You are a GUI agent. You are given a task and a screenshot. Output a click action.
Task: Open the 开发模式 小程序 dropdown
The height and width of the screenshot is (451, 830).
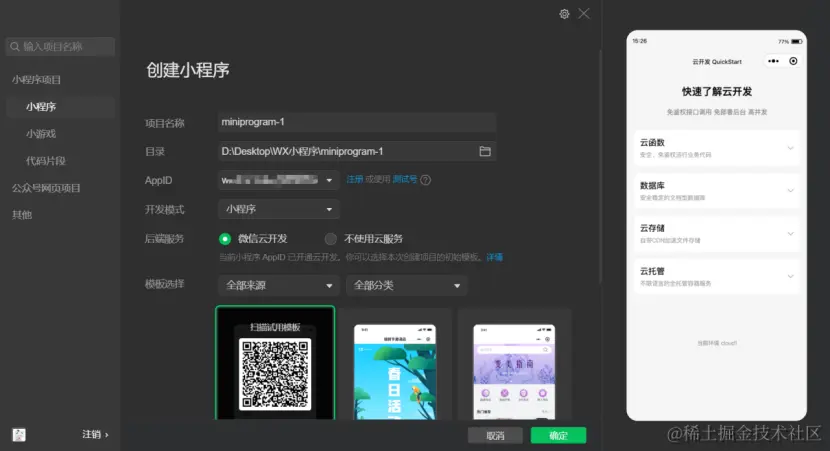tap(278, 210)
